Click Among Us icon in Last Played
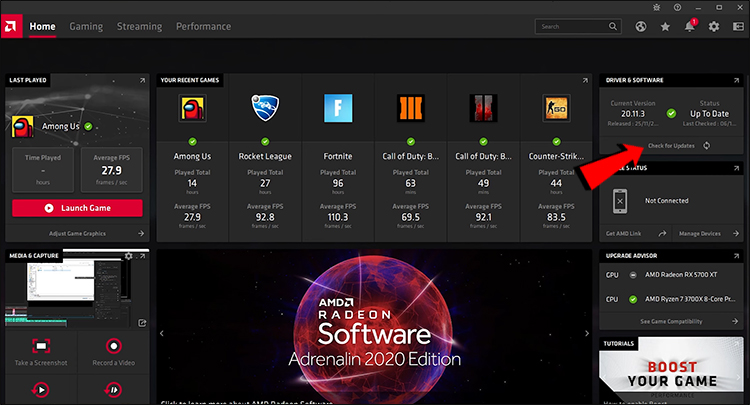The height and width of the screenshot is (405, 750). pyautogui.click(x=22, y=126)
